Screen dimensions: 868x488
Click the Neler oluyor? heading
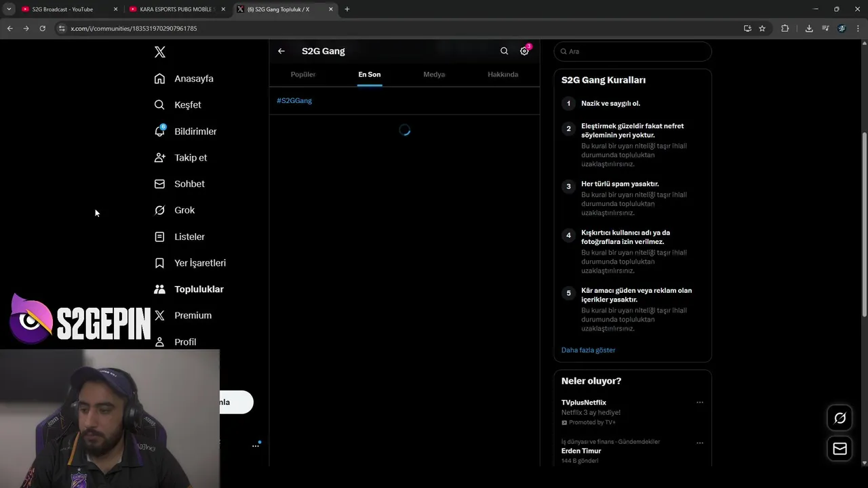[591, 381]
